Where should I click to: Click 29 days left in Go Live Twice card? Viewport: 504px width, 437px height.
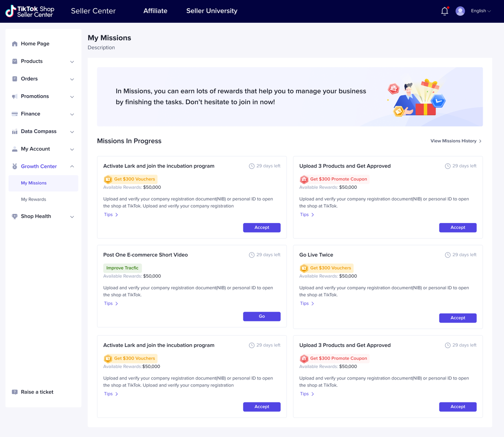coord(464,255)
